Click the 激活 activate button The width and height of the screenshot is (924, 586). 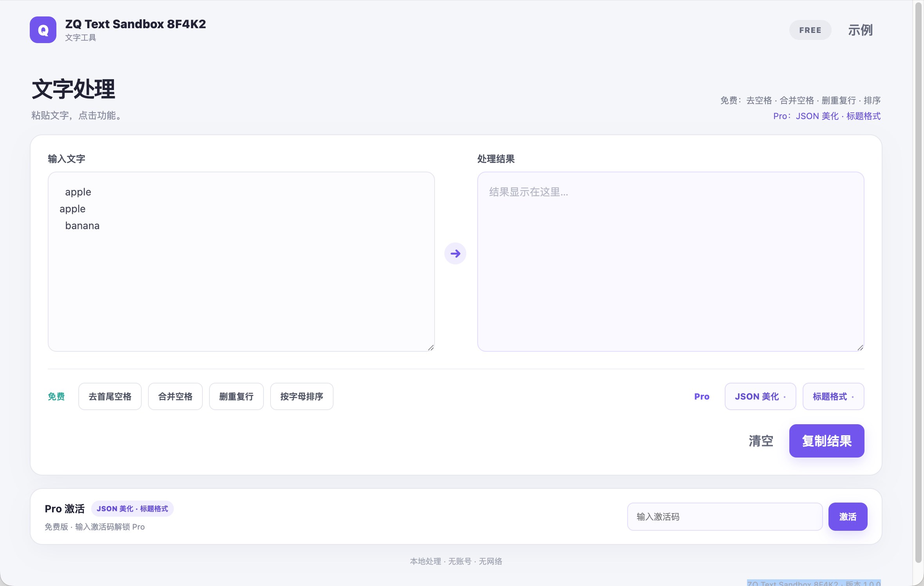848,517
